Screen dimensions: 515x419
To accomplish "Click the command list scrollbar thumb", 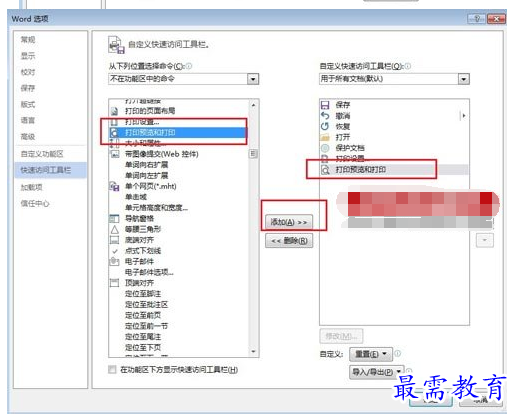I will pos(254,154).
